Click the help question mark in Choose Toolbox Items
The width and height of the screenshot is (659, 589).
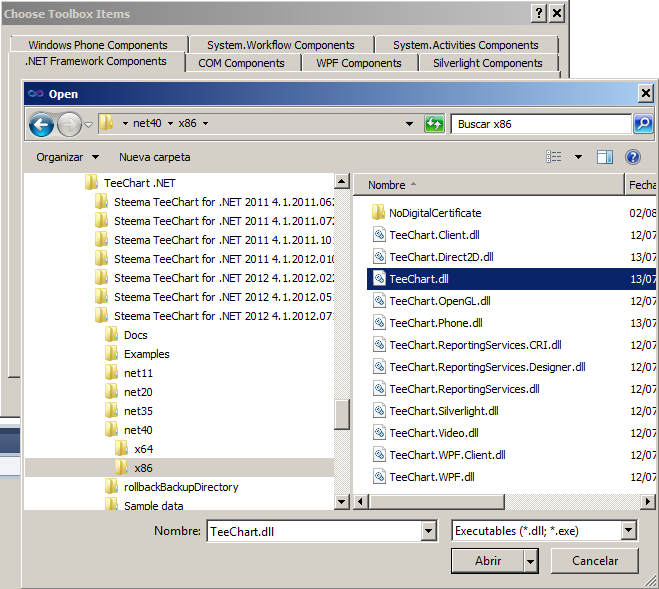pos(539,13)
